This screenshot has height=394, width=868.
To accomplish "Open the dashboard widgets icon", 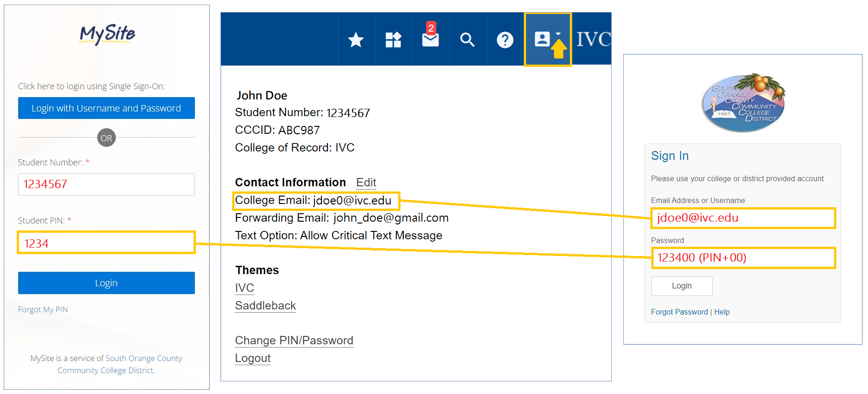I will (393, 40).
